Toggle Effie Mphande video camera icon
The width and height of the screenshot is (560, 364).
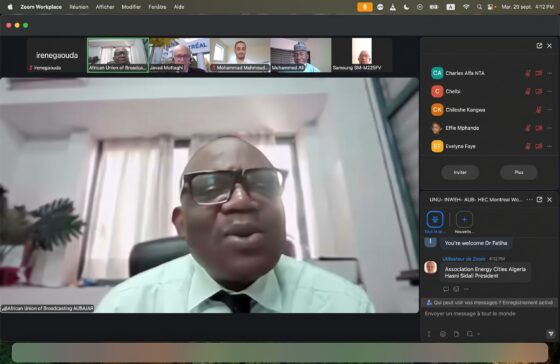[539, 128]
